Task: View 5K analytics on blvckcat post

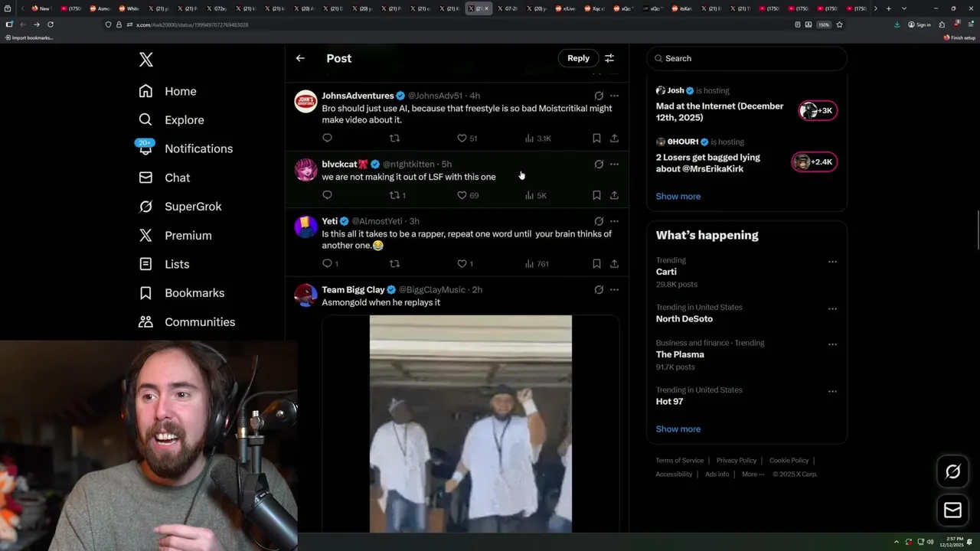Action: (x=535, y=195)
